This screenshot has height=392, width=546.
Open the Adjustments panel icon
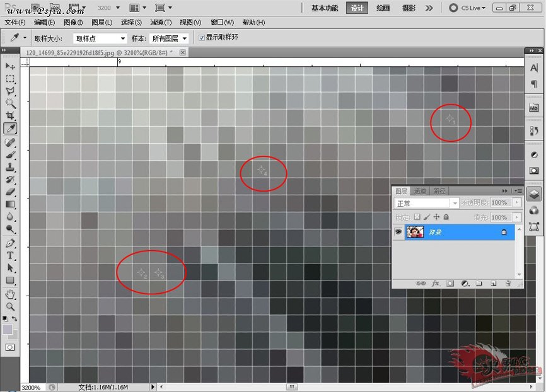point(534,155)
